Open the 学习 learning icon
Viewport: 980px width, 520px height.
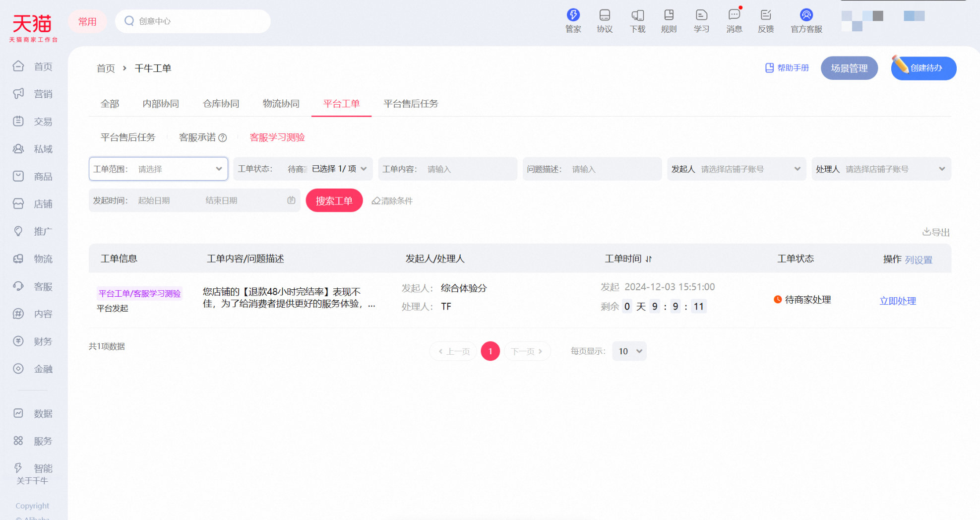[701, 15]
